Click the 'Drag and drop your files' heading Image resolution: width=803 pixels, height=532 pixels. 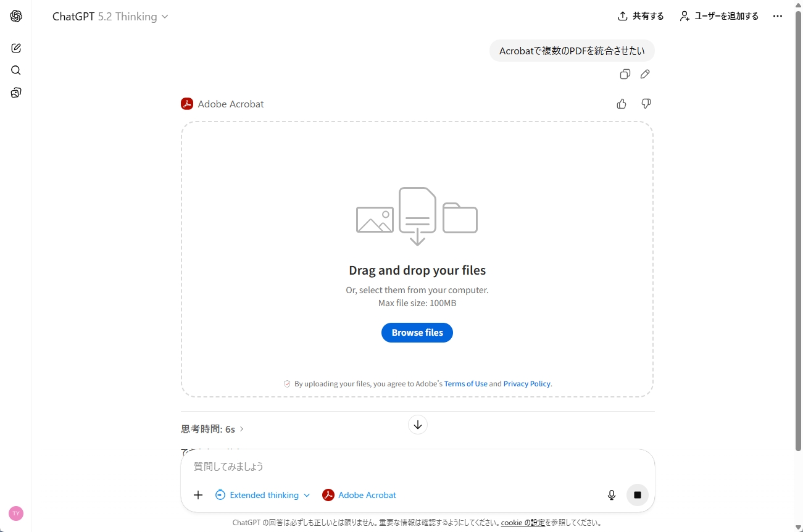tap(417, 270)
